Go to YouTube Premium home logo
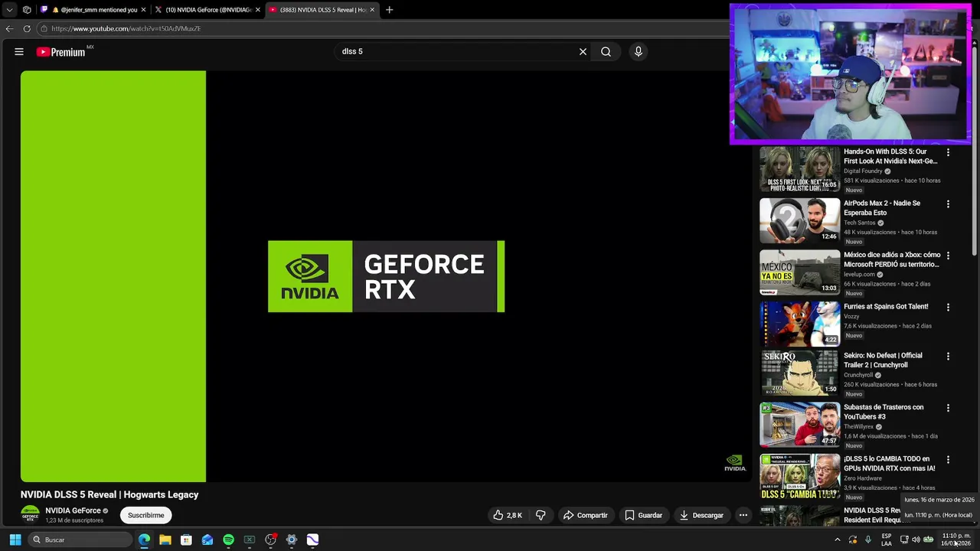980x551 pixels. tap(60, 52)
